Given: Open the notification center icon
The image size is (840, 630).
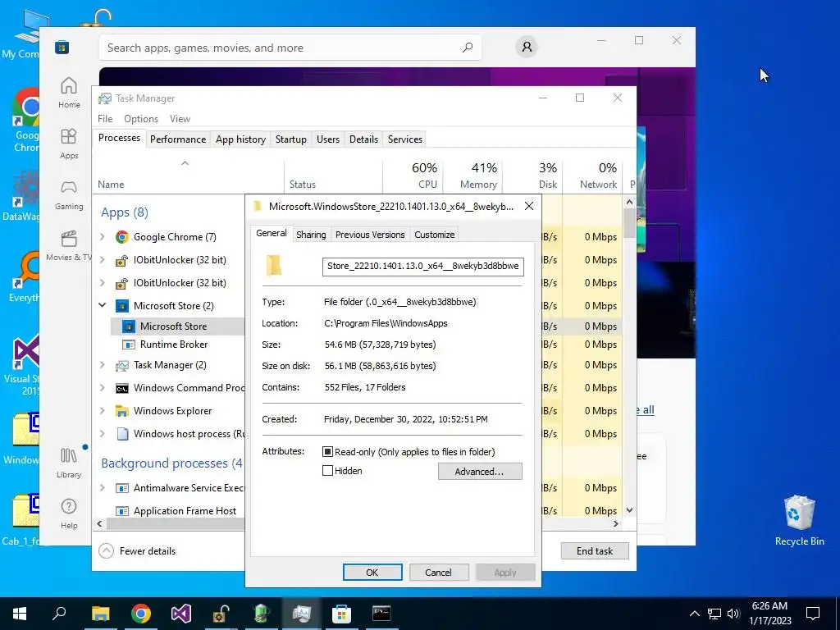Looking at the screenshot, I should (813, 614).
